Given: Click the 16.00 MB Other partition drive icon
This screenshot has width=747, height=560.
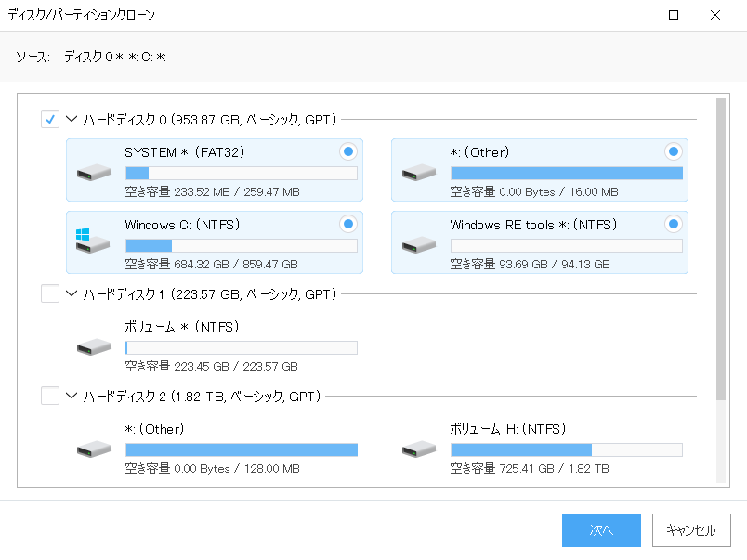Looking at the screenshot, I should point(419,172).
